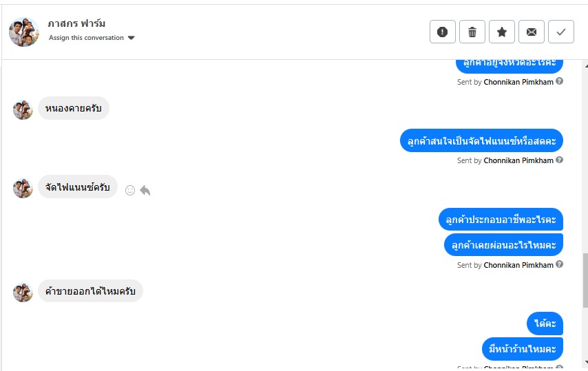Screen dimensions: 588x371
Task: Select the ค้าขายออกได้ไหมครับ message bubble
Action: coord(90,290)
